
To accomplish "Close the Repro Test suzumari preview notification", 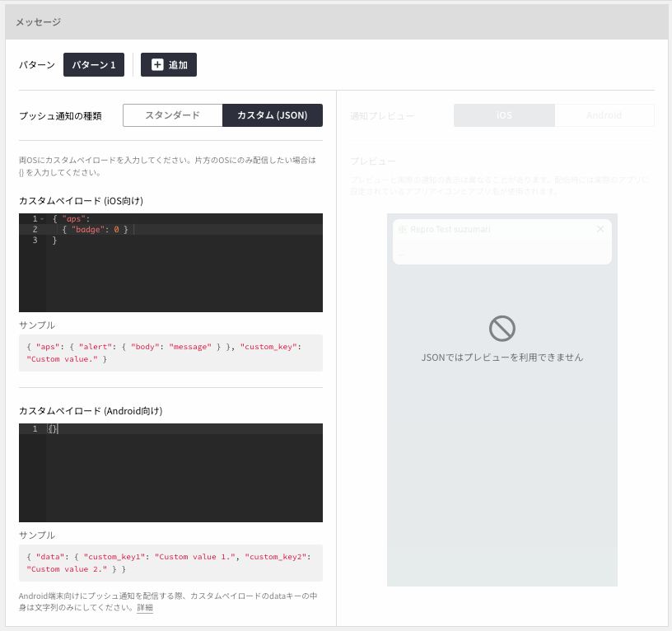I will pos(600,229).
